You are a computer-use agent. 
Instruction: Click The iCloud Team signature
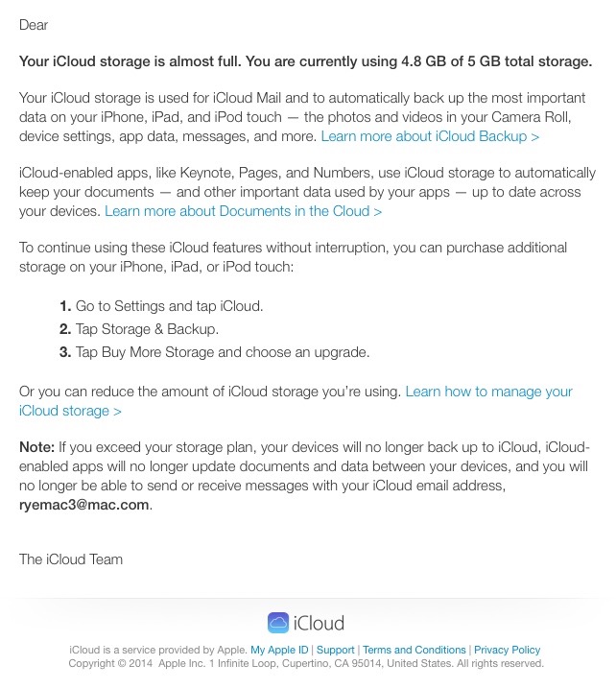click(71, 558)
